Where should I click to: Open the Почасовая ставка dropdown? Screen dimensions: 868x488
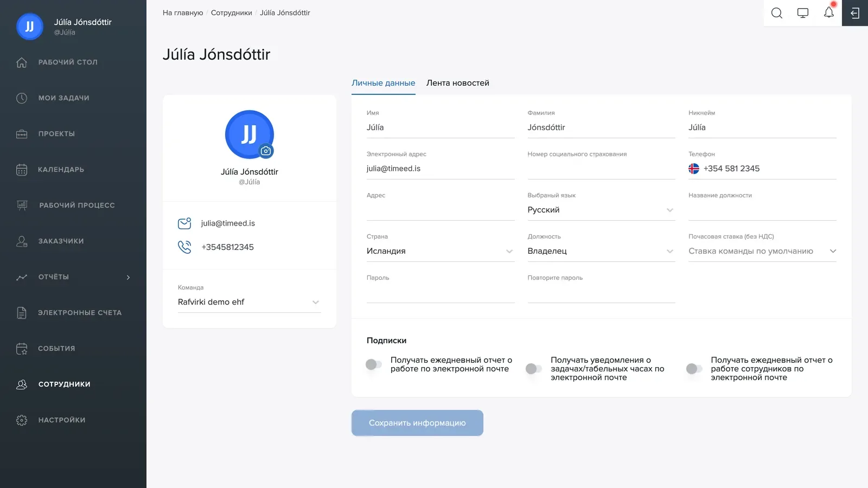point(762,251)
